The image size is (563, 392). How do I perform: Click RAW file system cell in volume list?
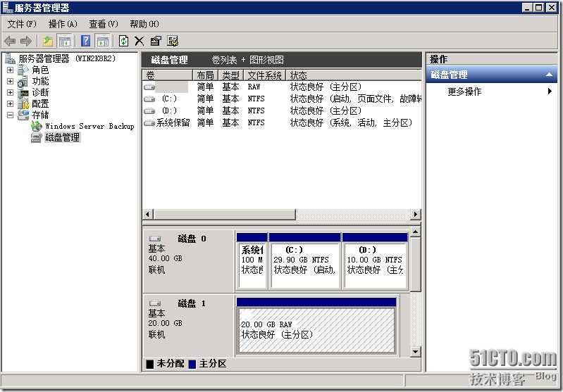254,87
